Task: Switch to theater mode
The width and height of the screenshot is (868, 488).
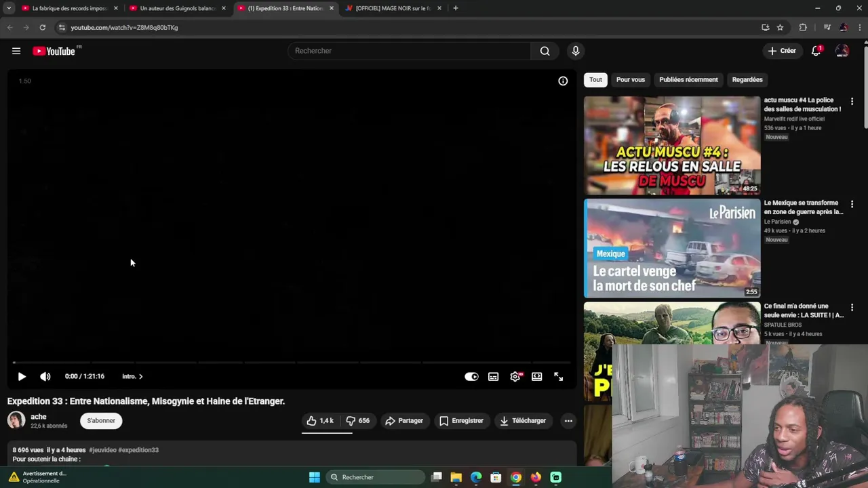Action: [536, 376]
